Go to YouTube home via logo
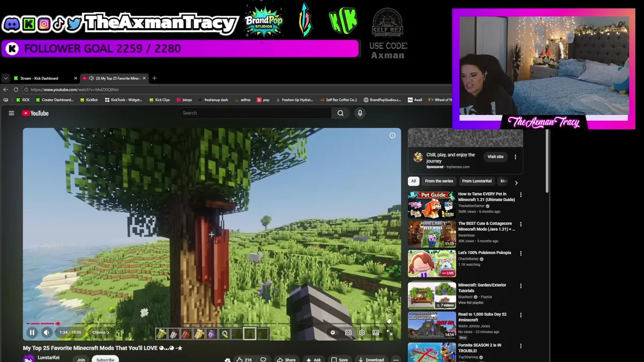Image resolution: width=644 pixels, height=362 pixels. tap(35, 113)
